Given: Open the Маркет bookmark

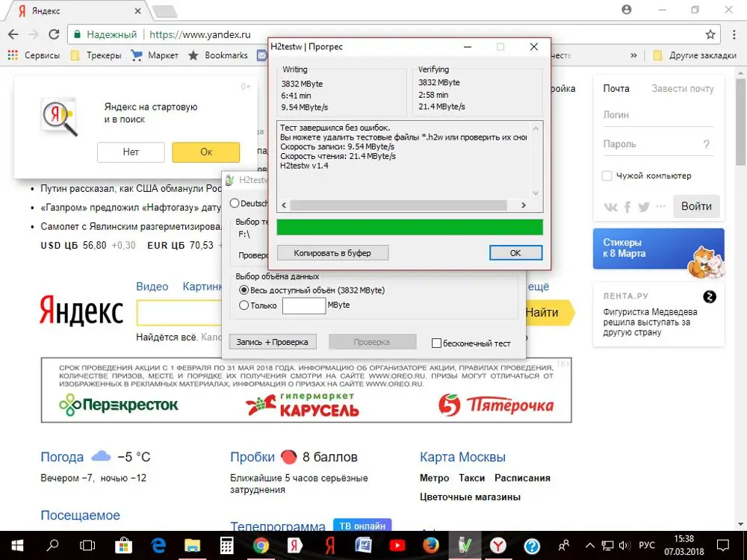Looking at the screenshot, I should [155, 55].
